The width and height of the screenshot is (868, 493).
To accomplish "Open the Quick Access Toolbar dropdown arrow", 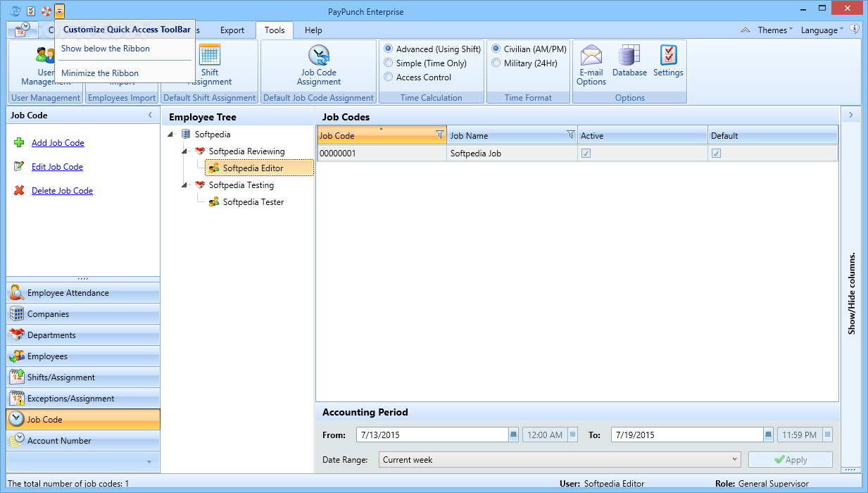I will click(x=60, y=11).
